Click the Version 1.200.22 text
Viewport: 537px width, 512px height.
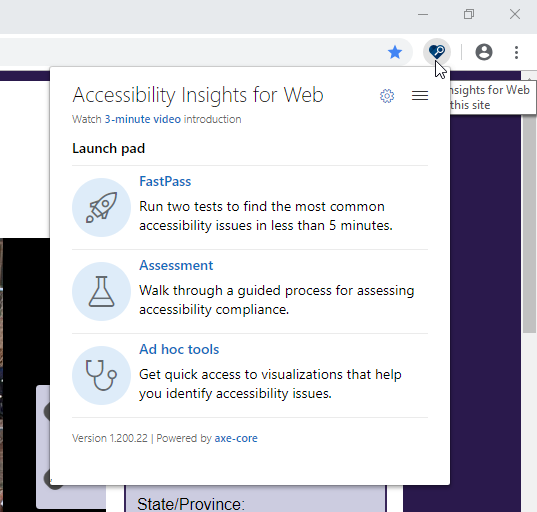[110, 438]
